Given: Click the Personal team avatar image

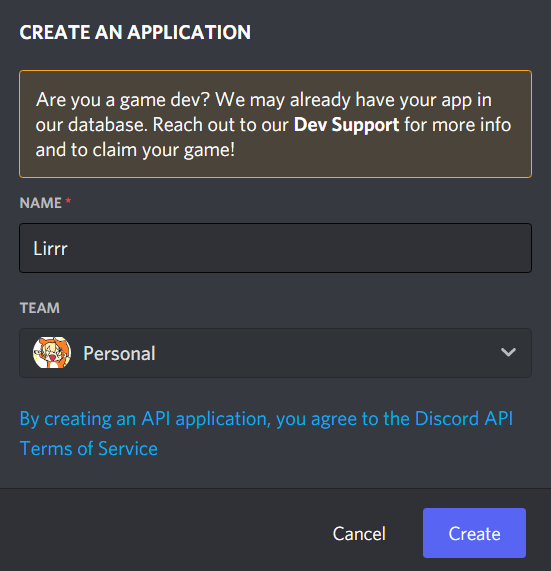Looking at the screenshot, I should tap(52, 353).
